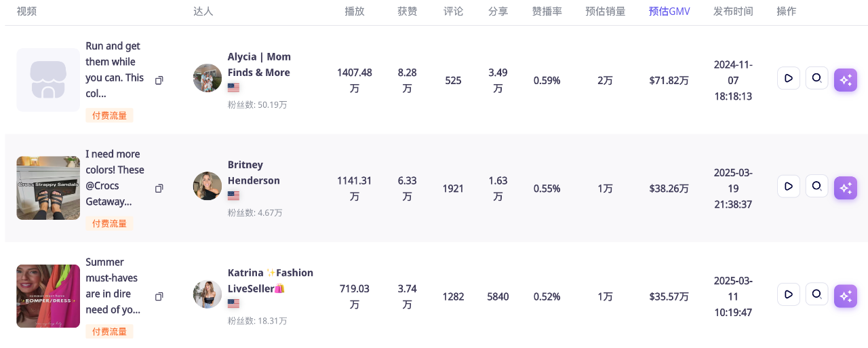Viewport: 868px width, 348px height.
Task: Open AI sparkle button for Britney's video
Action: 846,188
